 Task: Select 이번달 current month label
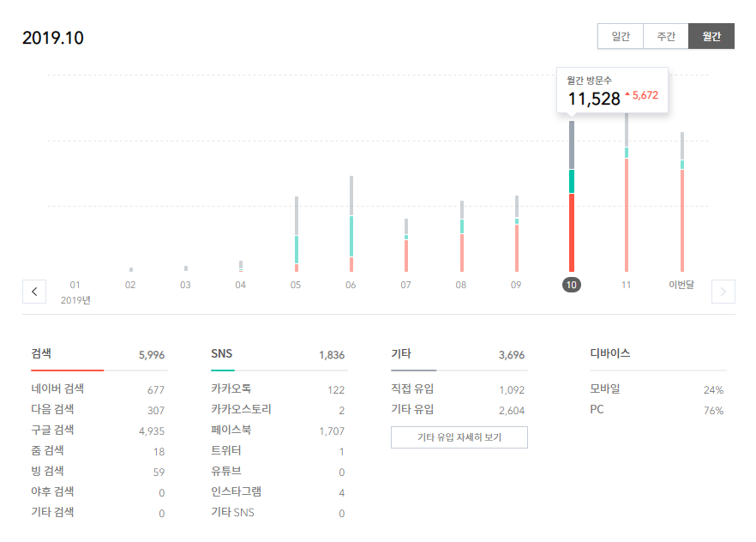(681, 285)
